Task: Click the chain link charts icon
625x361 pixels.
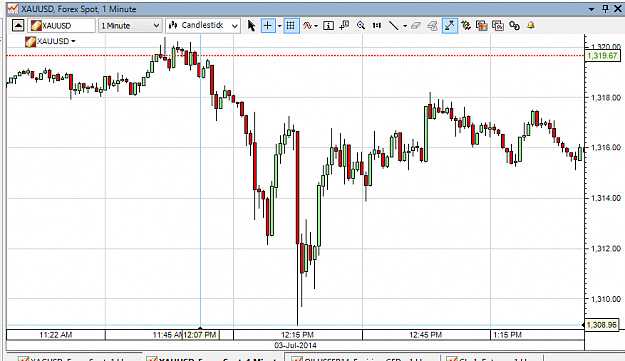Action: pyautogui.click(x=514, y=26)
